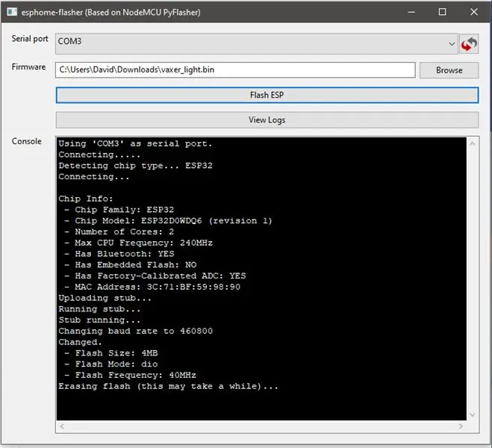Minimize the esphome-flasher window
Viewport: 492px width, 448px height.
pyautogui.click(x=411, y=12)
